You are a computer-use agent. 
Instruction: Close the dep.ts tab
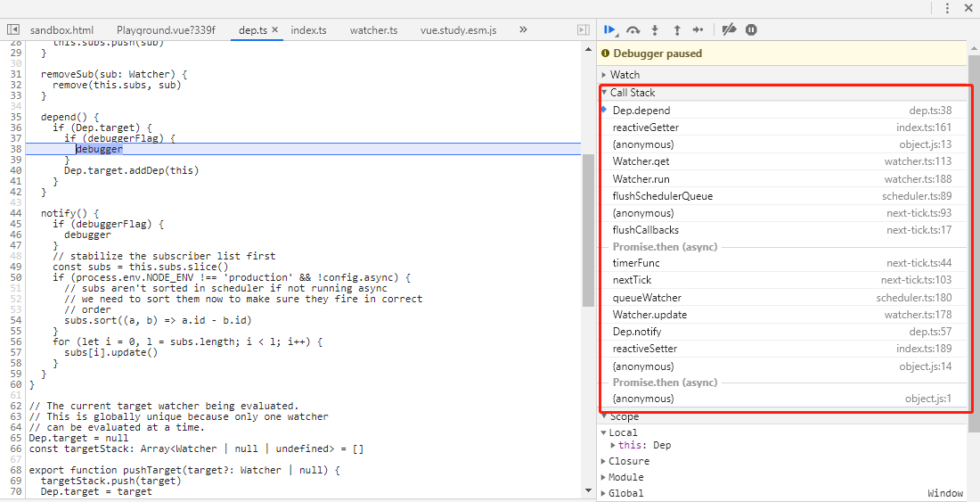coord(274,30)
